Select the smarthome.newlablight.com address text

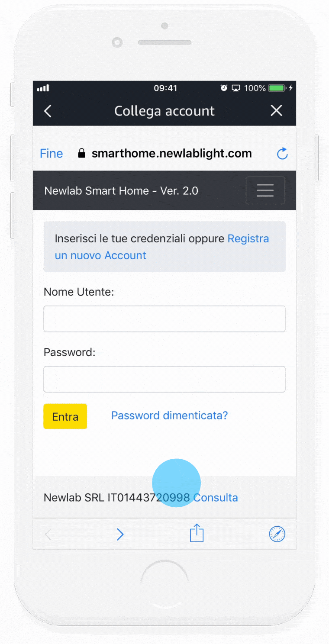[x=171, y=153]
